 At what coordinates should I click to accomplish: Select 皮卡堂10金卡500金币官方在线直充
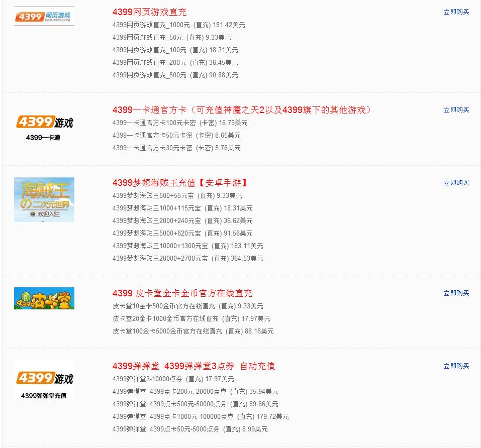(x=188, y=306)
